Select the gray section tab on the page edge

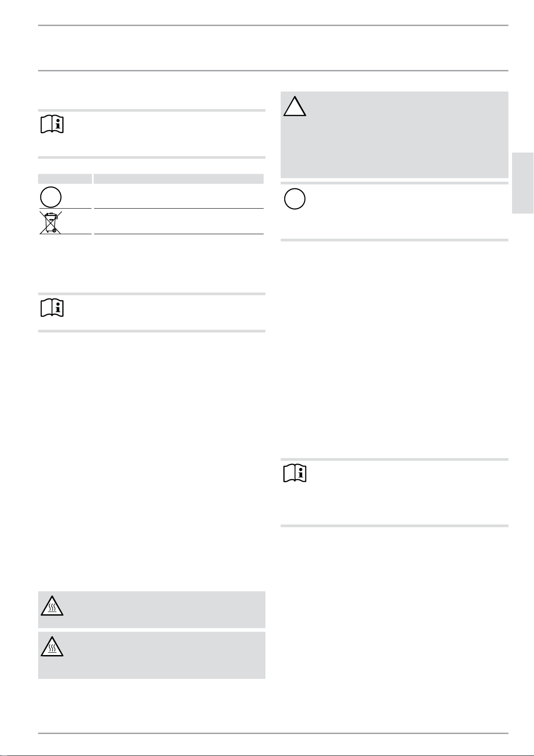(x=523, y=183)
